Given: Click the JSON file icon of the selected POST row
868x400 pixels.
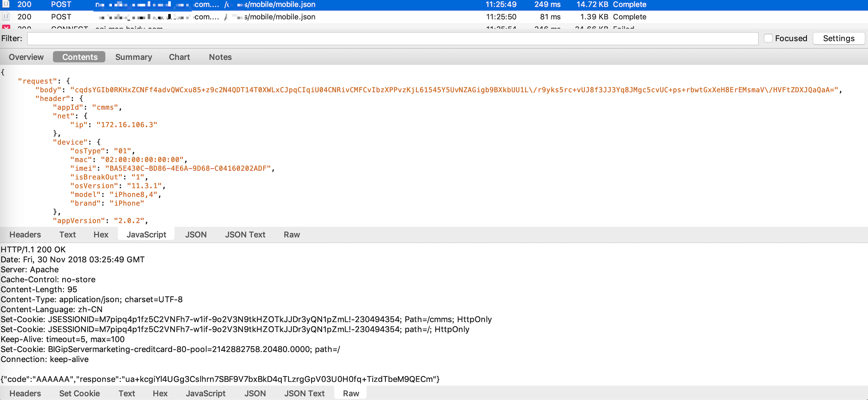Looking at the screenshot, I should [x=6, y=4].
